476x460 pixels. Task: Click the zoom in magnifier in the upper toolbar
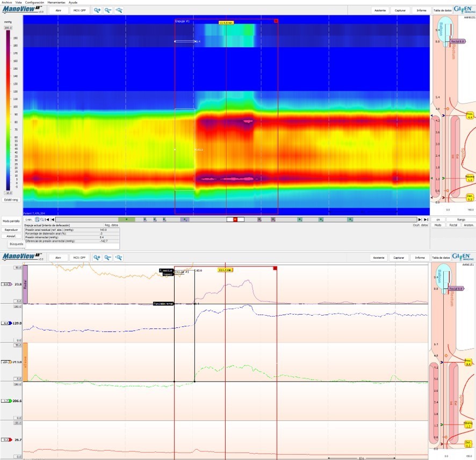[x=97, y=10]
